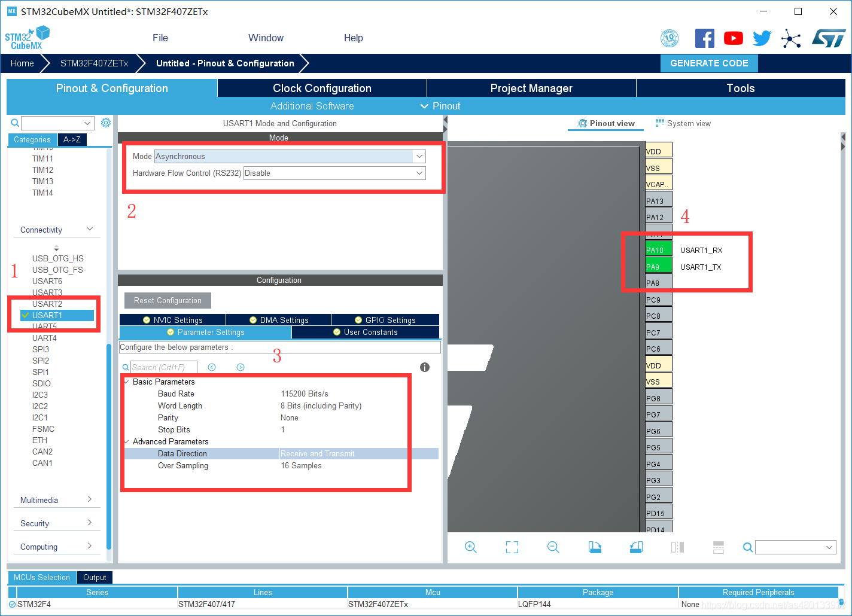Collapse the Advanced Parameters group

coord(127,441)
